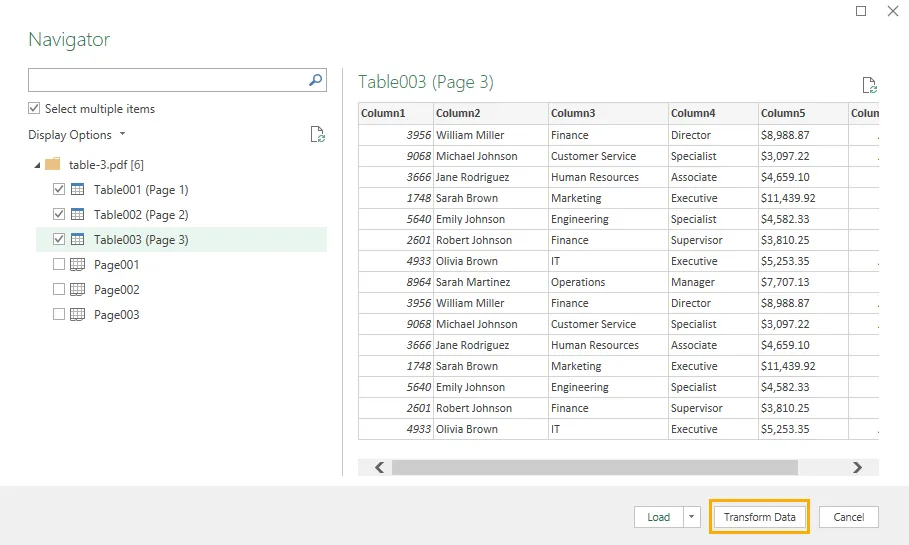The image size is (909, 545).
Task: Click the page icon next to Page001
Action: pos(77,264)
